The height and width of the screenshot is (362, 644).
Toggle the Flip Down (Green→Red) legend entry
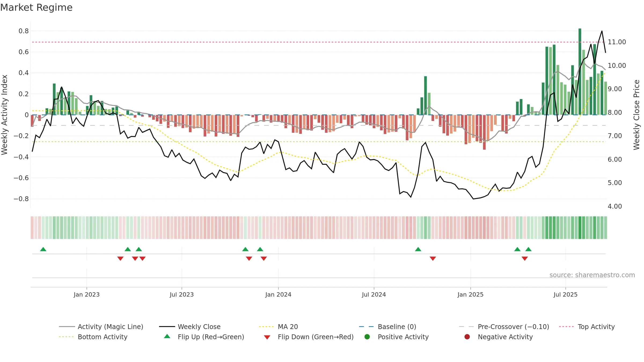[309, 337]
